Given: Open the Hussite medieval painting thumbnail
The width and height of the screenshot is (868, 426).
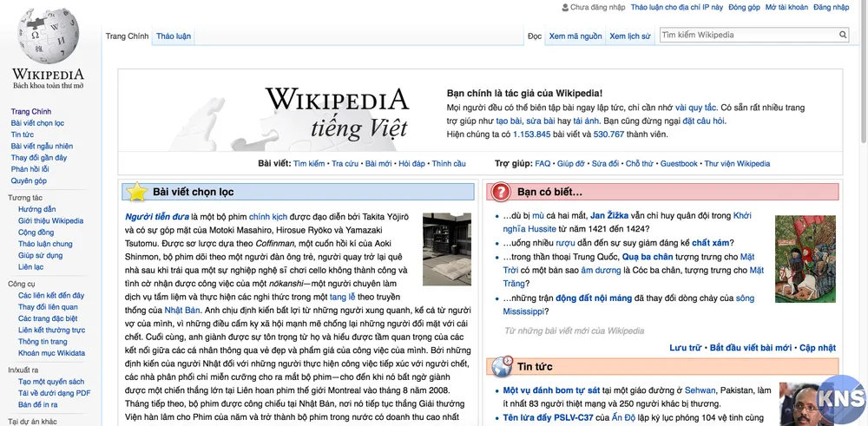Looking at the screenshot, I should coord(805,259).
